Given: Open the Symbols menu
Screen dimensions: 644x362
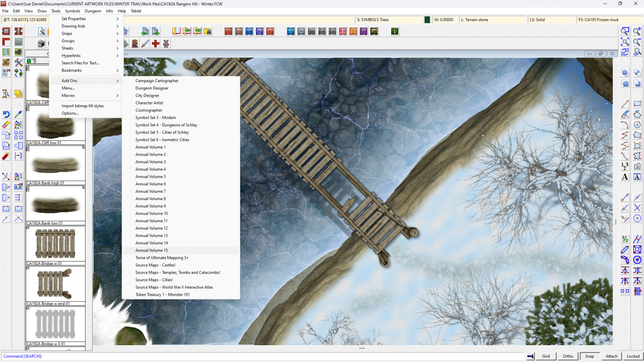Looking at the screenshot, I should [x=73, y=11].
